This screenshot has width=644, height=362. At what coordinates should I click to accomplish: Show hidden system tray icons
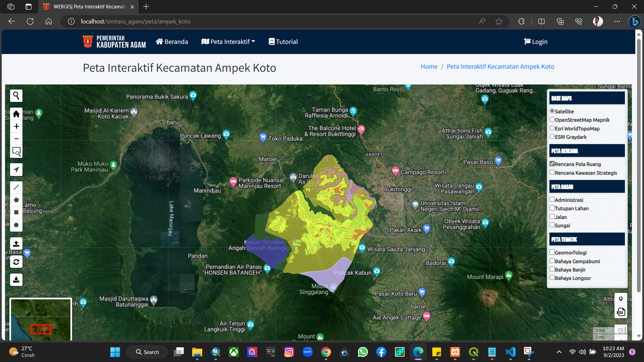559,352
